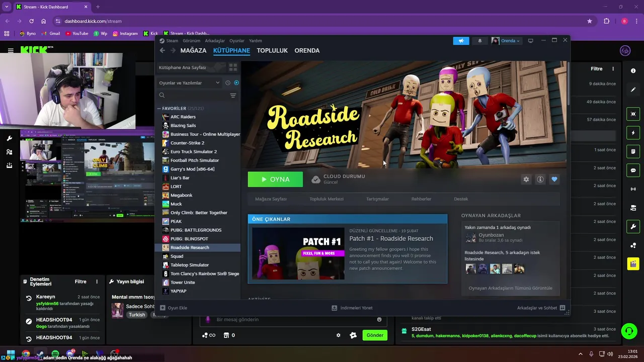The width and height of the screenshot is (644, 362).
Task: Click the yellow clip icon in Kick sidebar
Action: [x=633, y=264]
